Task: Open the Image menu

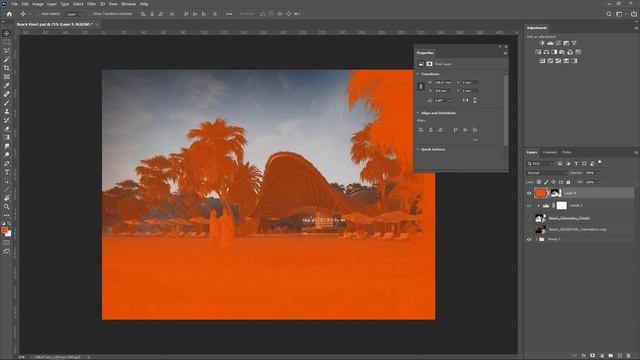Action: (38, 4)
